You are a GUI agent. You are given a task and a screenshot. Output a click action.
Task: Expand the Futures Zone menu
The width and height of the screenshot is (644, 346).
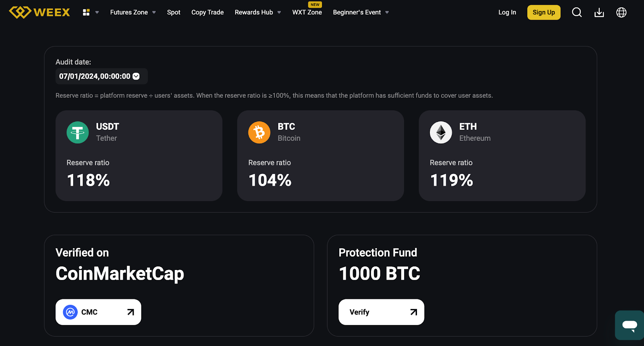(133, 12)
